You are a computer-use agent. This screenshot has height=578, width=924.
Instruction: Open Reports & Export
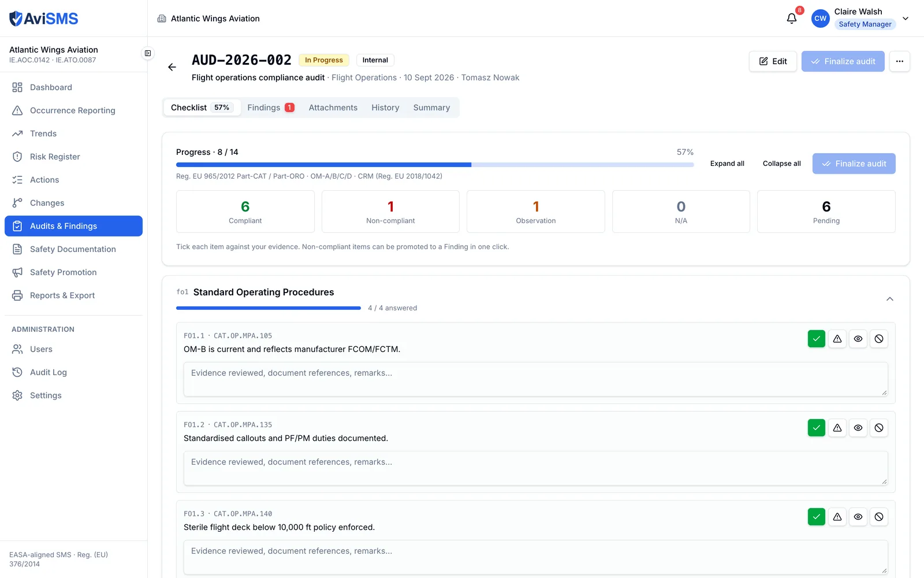coord(73,295)
